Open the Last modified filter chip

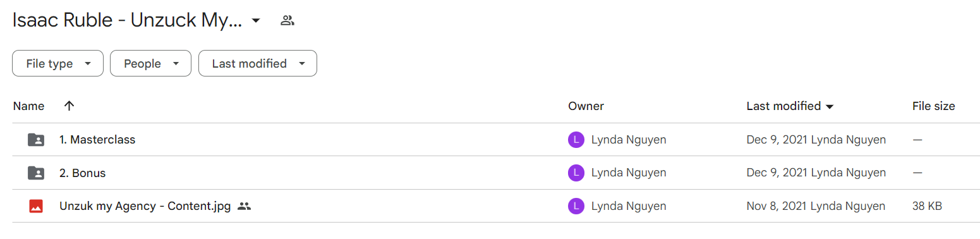tap(258, 64)
